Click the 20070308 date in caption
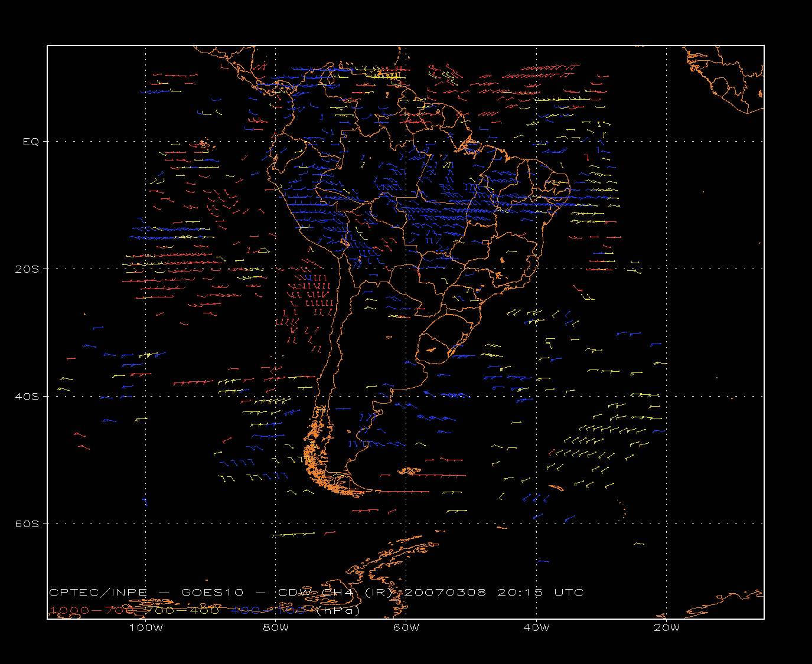 tap(445, 592)
